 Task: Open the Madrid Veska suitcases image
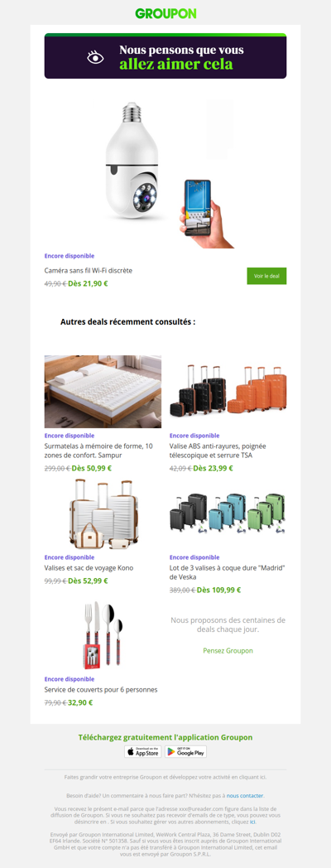[228, 514]
